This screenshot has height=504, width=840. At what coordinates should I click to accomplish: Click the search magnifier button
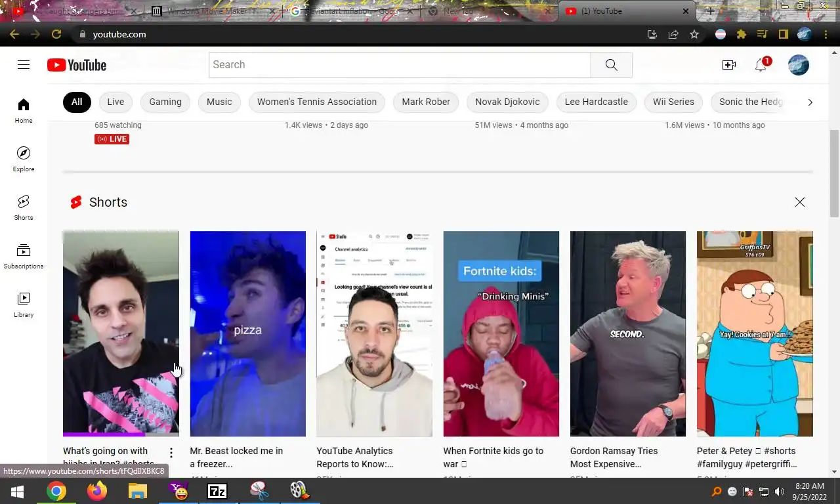pyautogui.click(x=611, y=64)
